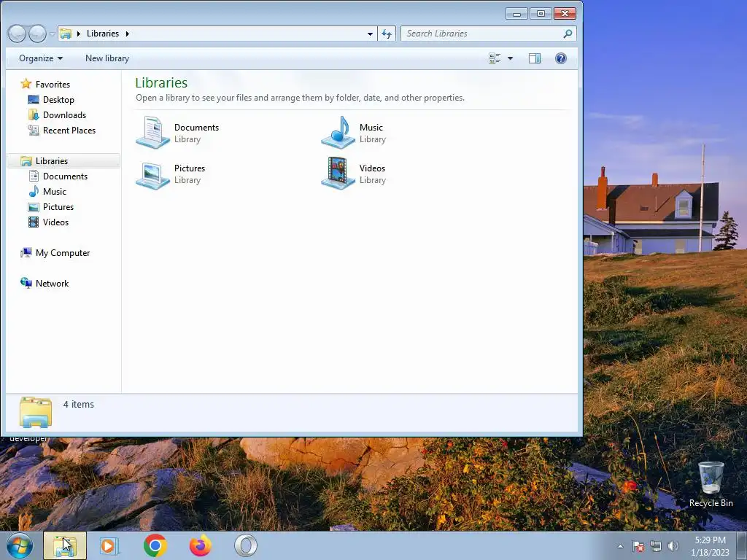The width and height of the screenshot is (747, 560).
Task: Select Downloads under Favorites
Action: tap(57, 114)
